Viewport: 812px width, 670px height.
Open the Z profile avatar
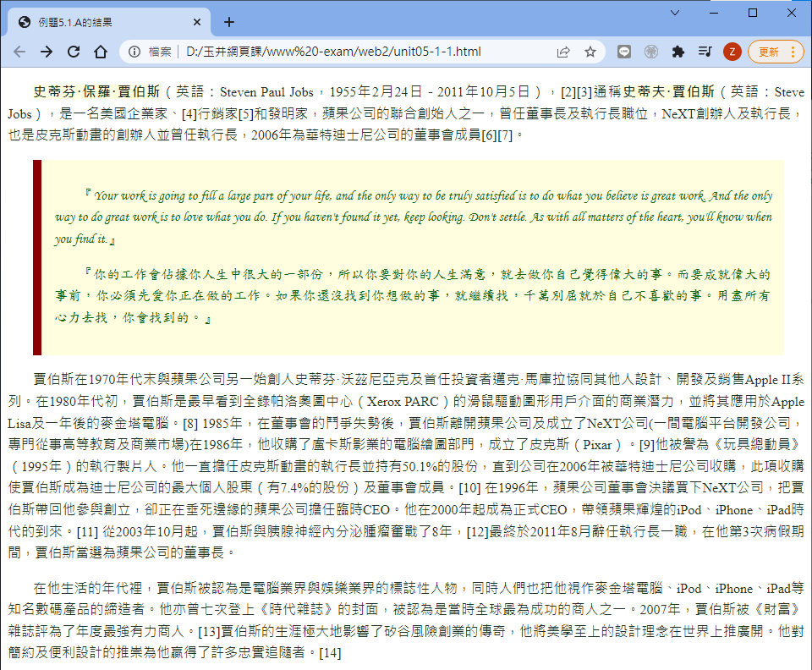[732, 52]
